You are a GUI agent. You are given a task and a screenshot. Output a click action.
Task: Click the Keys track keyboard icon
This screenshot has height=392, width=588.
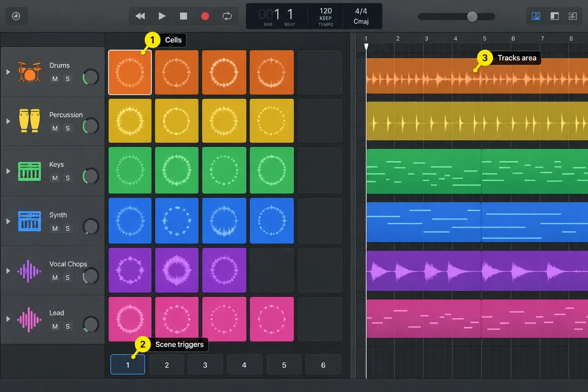coord(29,171)
